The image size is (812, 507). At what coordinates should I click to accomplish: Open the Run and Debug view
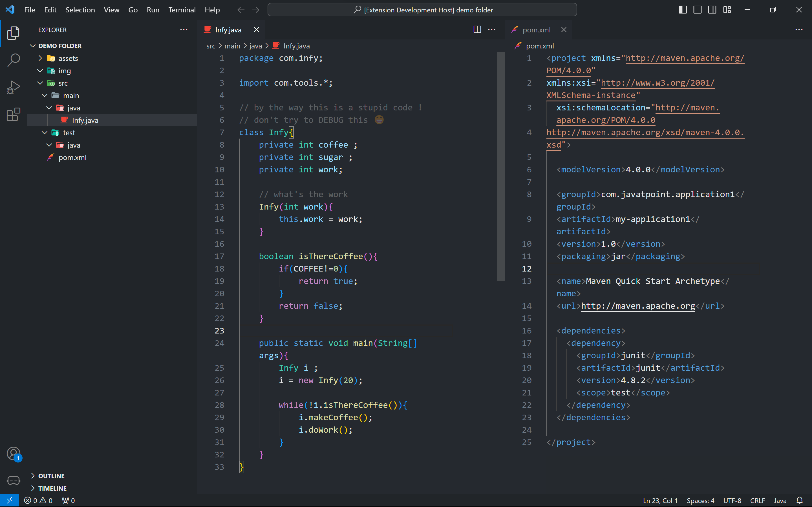click(14, 88)
